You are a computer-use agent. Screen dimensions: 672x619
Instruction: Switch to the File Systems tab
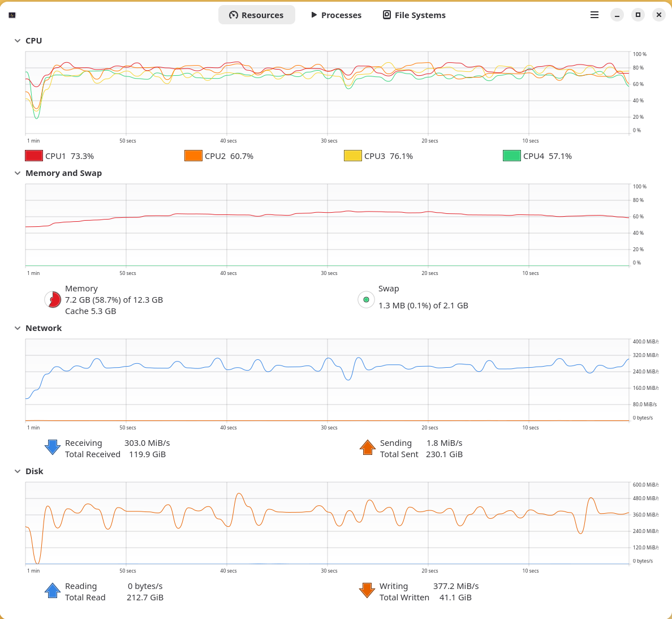tap(413, 15)
